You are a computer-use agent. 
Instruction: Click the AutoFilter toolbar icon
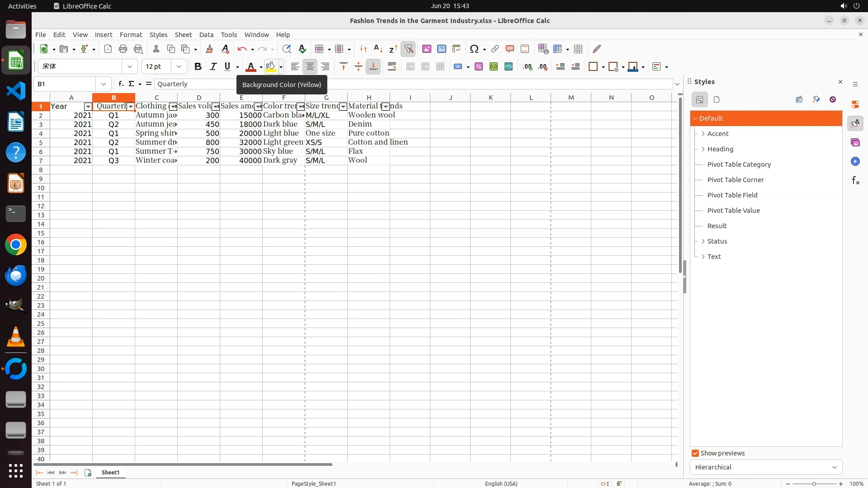click(x=408, y=49)
